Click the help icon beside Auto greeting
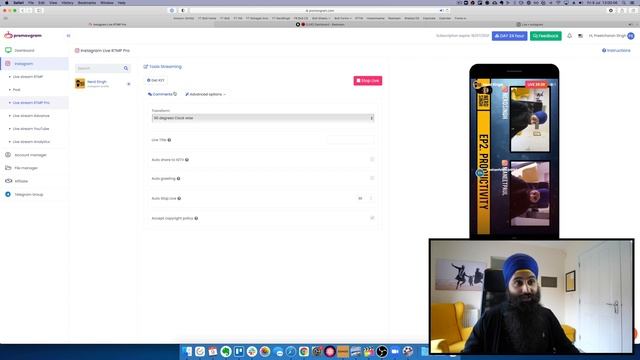Screen dimensions: 640x360 tap(178, 179)
